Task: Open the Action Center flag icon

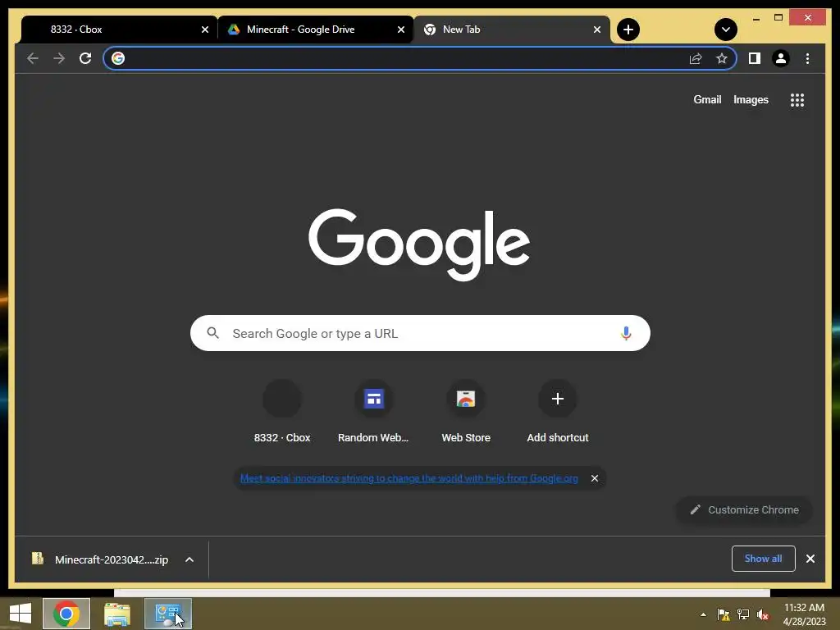Action: pyautogui.click(x=724, y=614)
